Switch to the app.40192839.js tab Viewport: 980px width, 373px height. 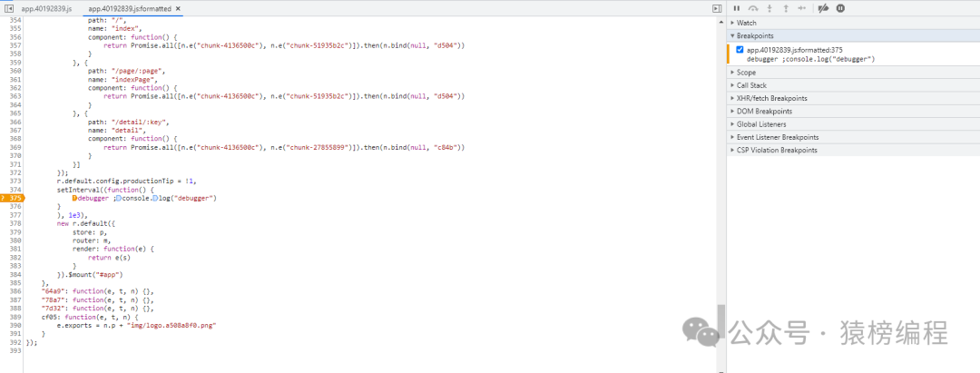point(46,9)
